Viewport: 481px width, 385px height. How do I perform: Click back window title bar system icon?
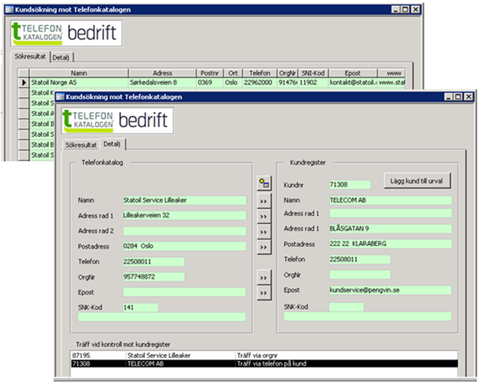[9, 9]
